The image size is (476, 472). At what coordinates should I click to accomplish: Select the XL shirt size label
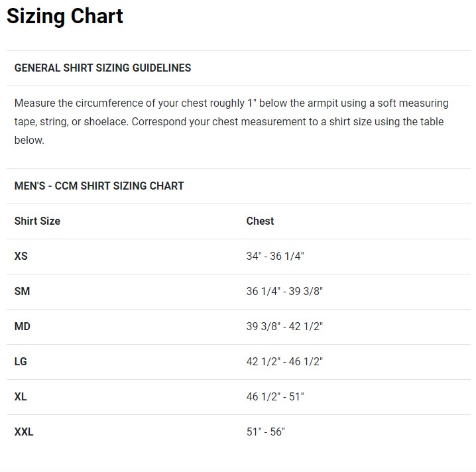(21, 396)
